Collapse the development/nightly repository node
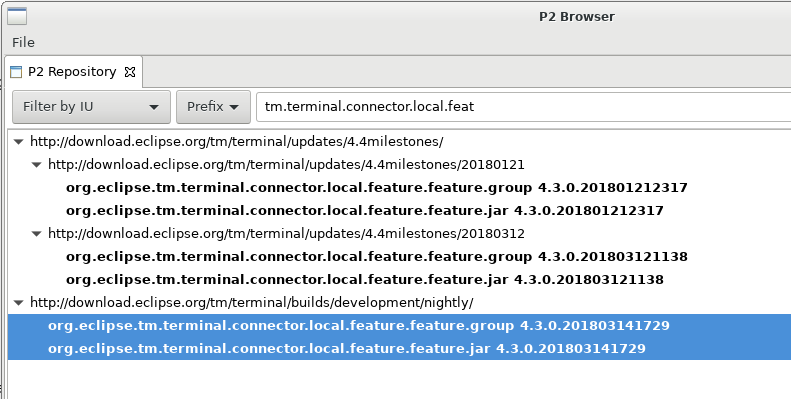 point(19,303)
